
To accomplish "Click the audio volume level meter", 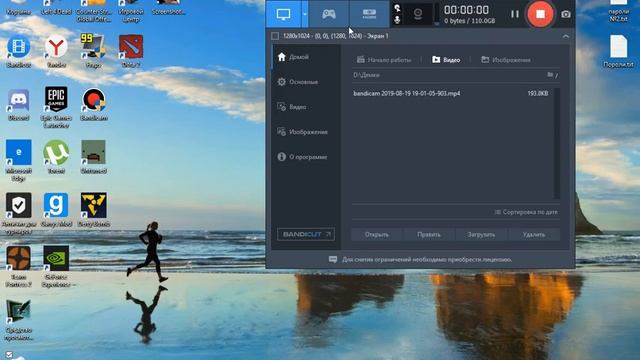I will 437,14.
